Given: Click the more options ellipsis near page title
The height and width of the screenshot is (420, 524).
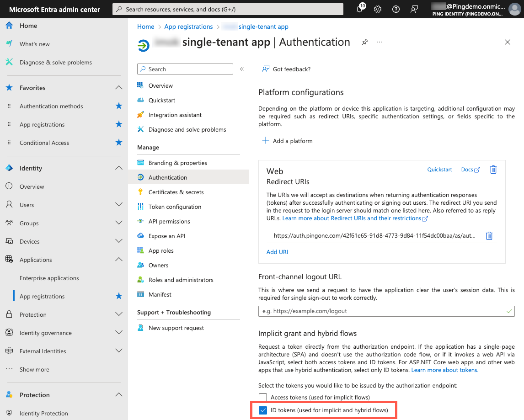Looking at the screenshot, I should 379,42.
